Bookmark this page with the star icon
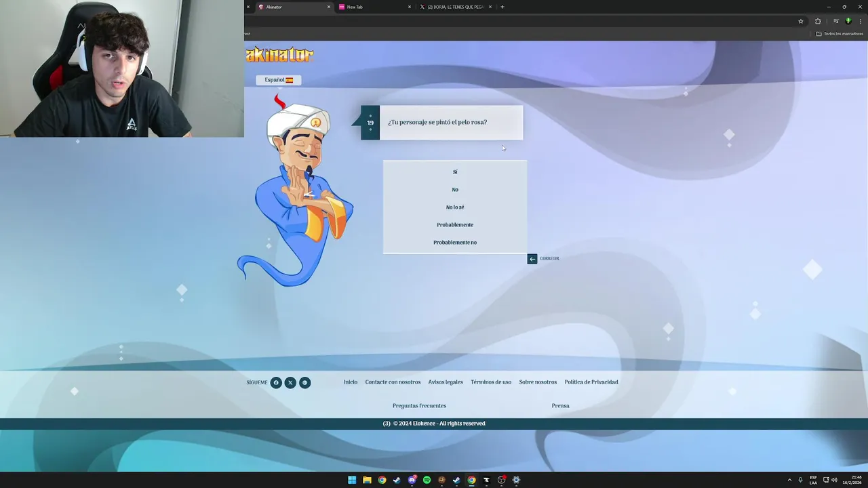 coord(801,21)
